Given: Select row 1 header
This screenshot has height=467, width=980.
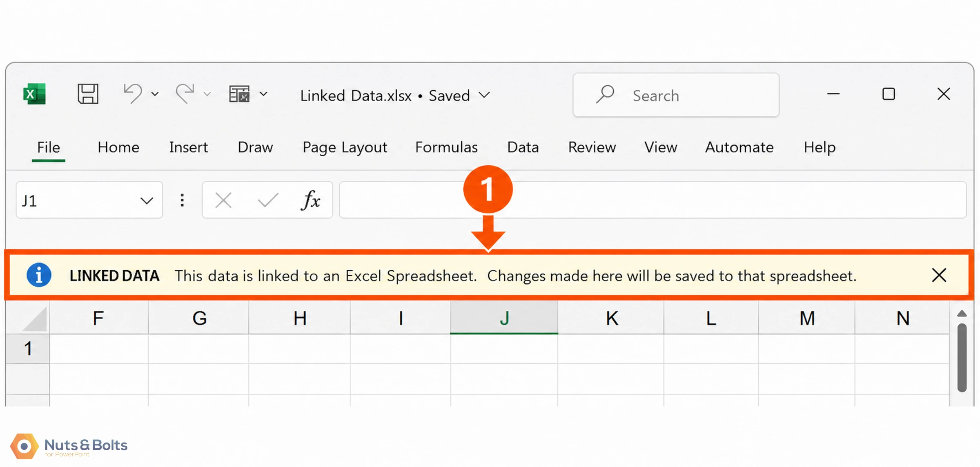Looking at the screenshot, I should (28, 349).
